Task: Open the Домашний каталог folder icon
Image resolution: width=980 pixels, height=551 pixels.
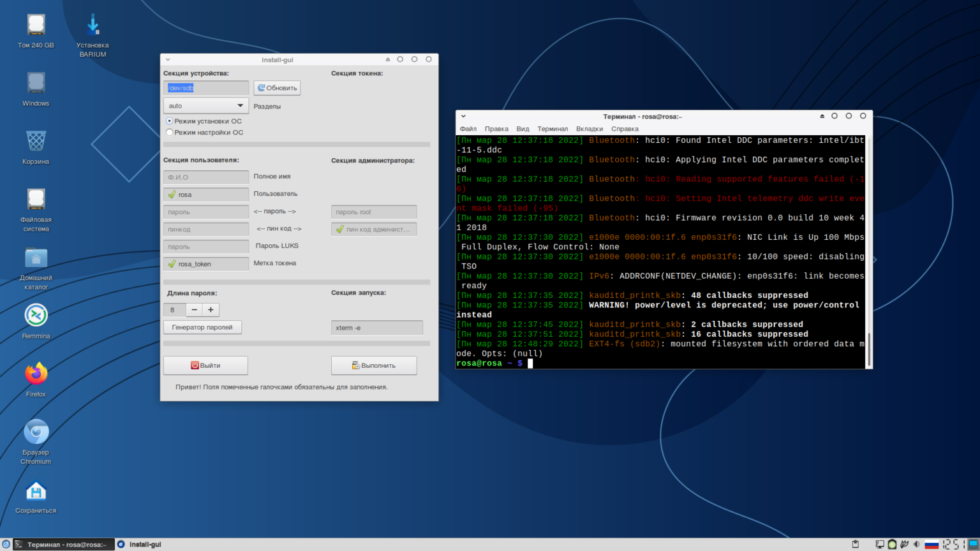Action: [x=36, y=258]
